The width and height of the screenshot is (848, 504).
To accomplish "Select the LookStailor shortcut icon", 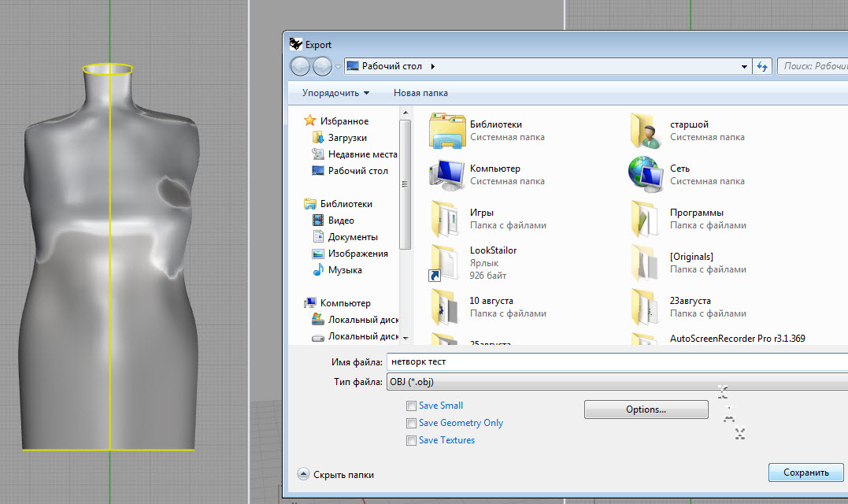I will pos(446,263).
